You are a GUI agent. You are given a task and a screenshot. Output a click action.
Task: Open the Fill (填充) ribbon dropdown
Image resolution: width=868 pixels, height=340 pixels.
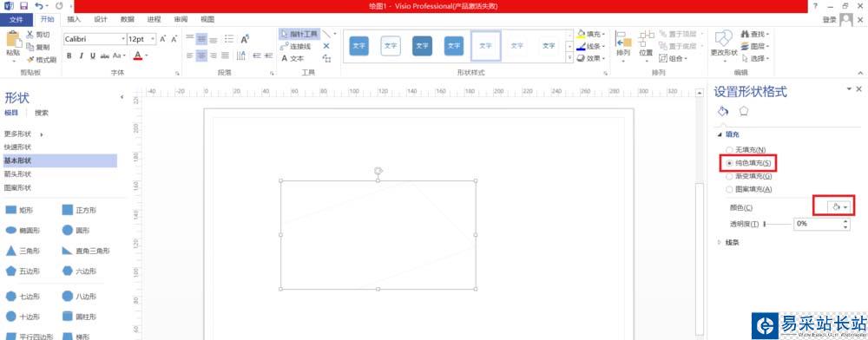tap(591, 34)
